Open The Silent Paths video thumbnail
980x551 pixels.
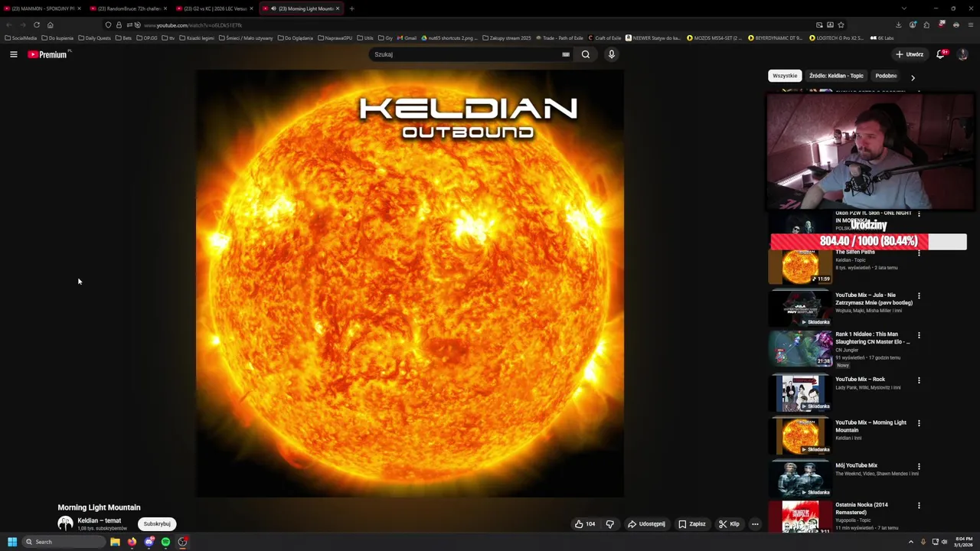[x=801, y=266]
